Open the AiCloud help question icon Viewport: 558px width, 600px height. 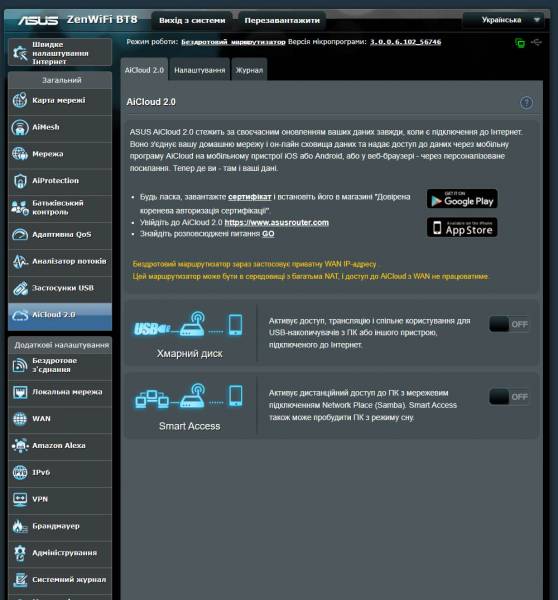click(x=526, y=103)
